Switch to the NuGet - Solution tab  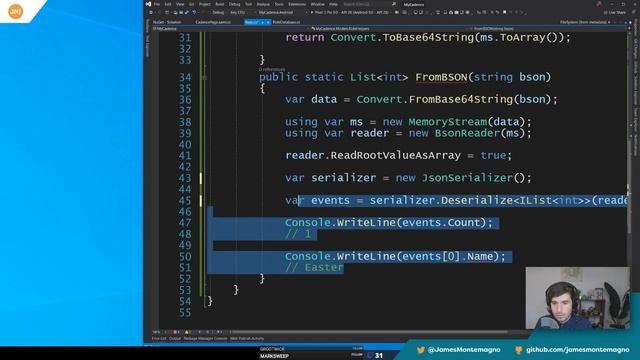[167, 22]
